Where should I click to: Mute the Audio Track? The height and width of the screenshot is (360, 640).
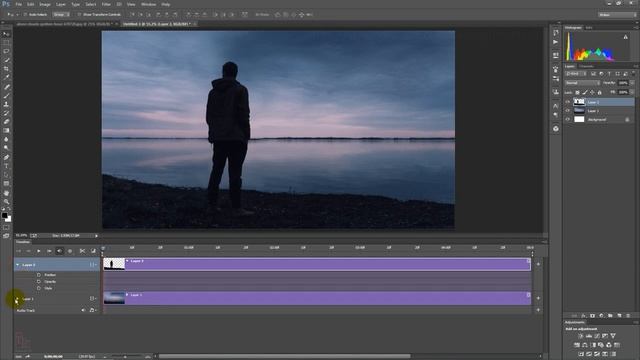point(83,310)
